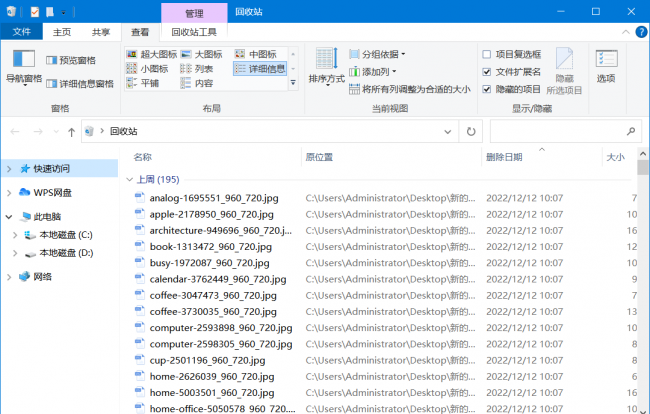Screen dimensions: 650x414
Task: Select List (列表) layout
Action: pos(197,68)
